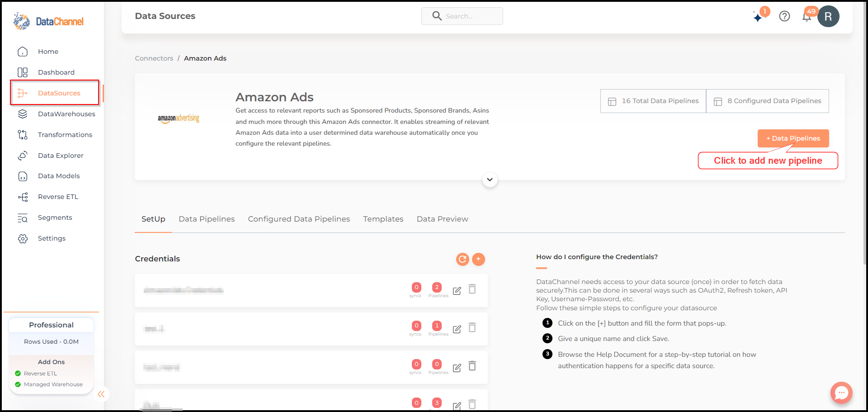The width and height of the screenshot is (868, 412).
Task: Switch to the Data Pipelines tab
Action: (x=207, y=219)
